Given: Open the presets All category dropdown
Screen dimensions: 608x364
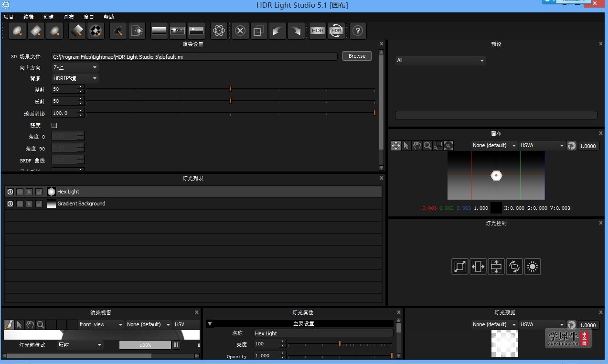Looking at the screenshot, I should pyautogui.click(x=440, y=60).
